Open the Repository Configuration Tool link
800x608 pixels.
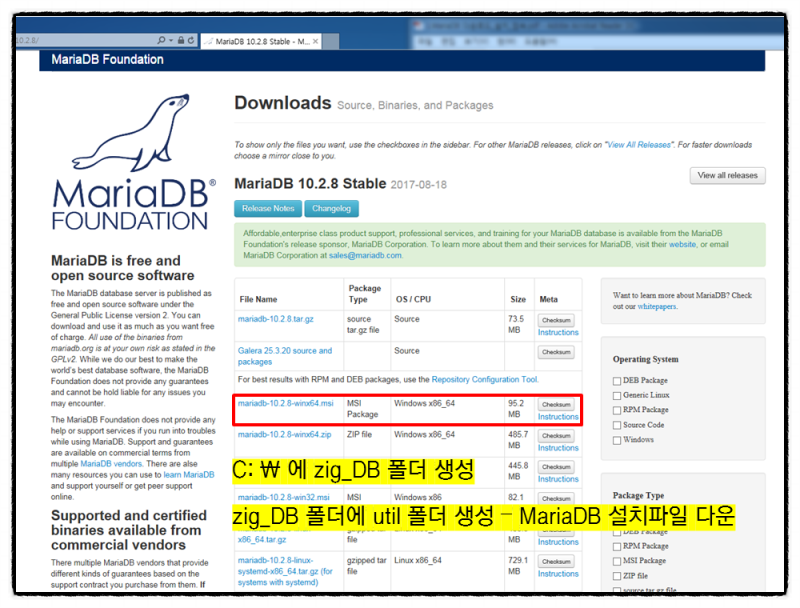click(484, 379)
